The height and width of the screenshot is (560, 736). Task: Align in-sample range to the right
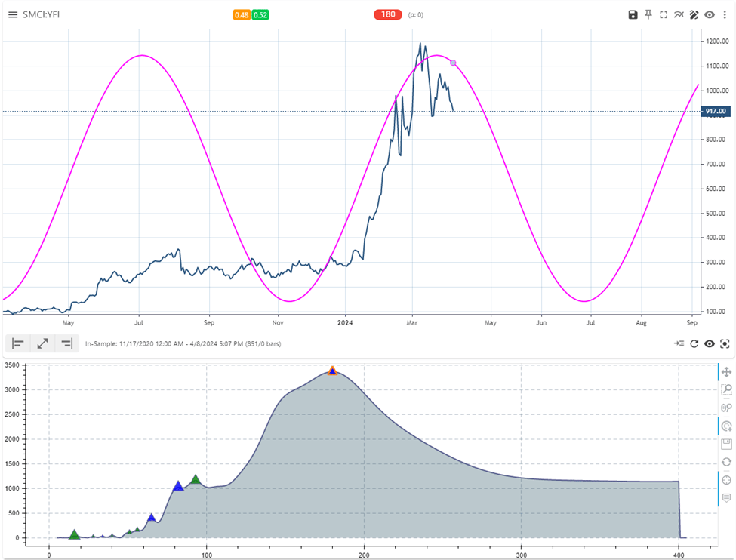(67, 343)
